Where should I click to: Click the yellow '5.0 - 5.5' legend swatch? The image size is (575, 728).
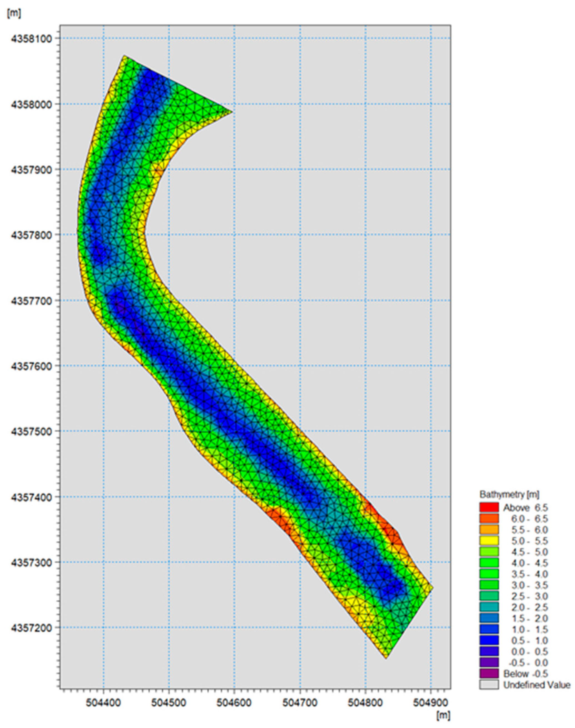(x=489, y=541)
